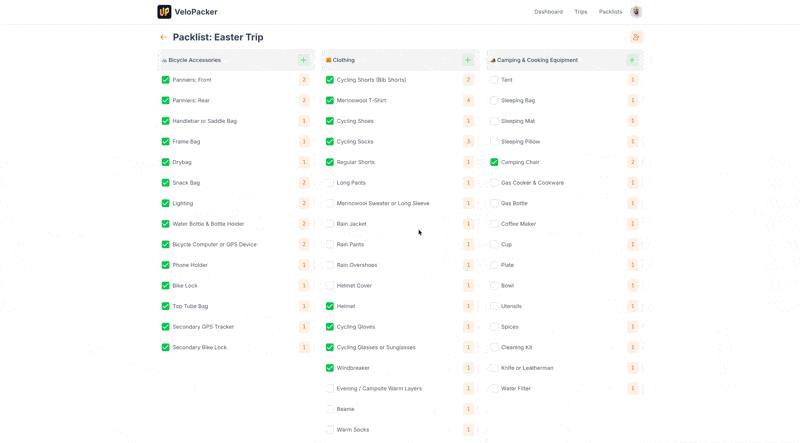
Task: Click the share packlist icon button
Action: [x=636, y=37]
